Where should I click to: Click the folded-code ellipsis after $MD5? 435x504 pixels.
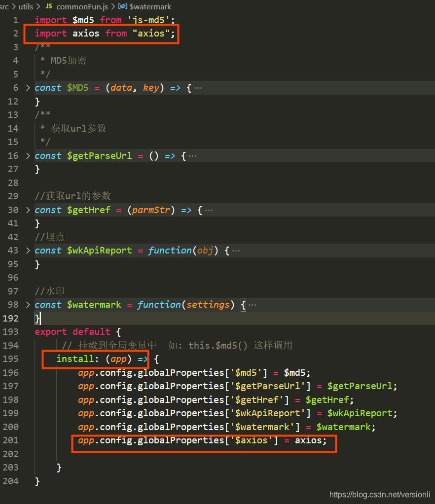198,88
